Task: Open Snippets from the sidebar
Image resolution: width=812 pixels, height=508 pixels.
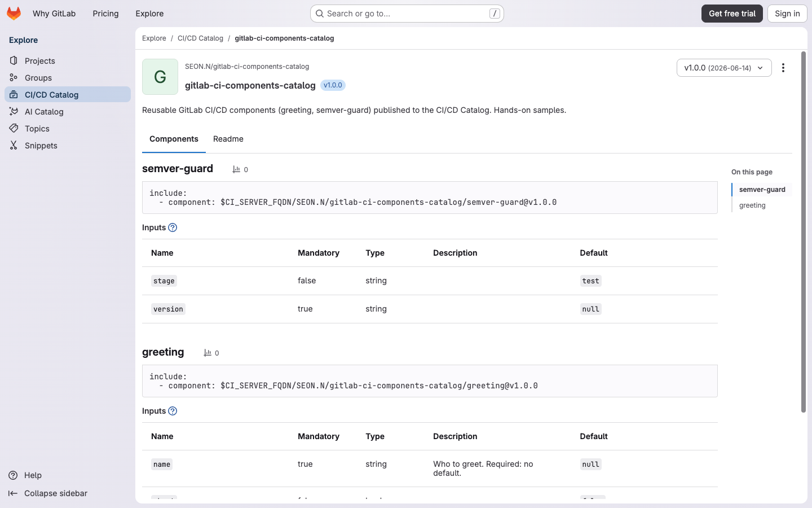Action: (68, 146)
